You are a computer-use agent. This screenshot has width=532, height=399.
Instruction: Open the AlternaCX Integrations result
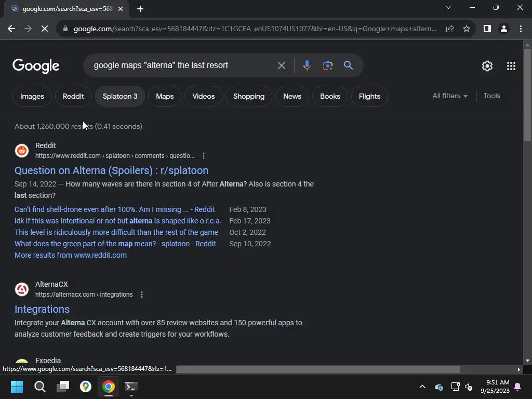click(42, 309)
